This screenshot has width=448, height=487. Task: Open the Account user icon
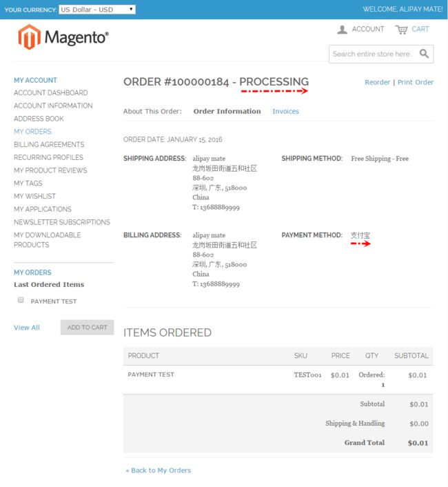tap(343, 30)
